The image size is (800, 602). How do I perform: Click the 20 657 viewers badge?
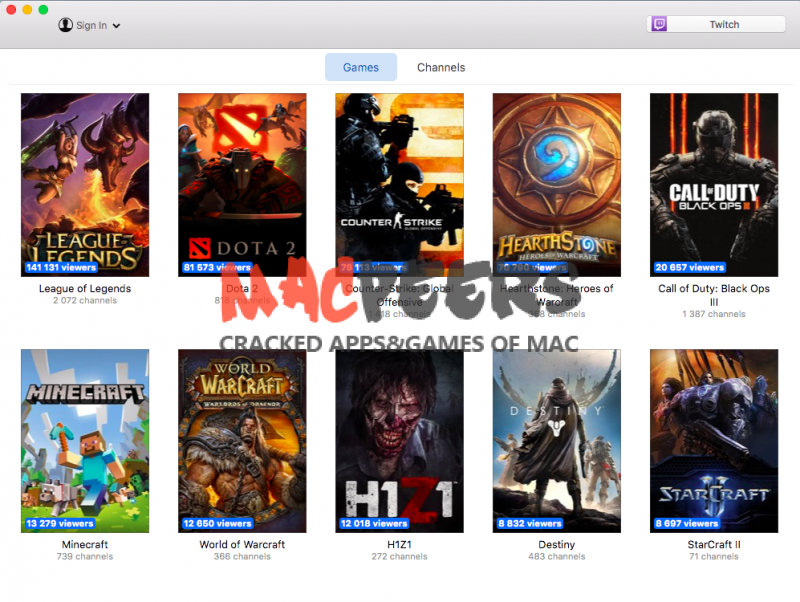coord(689,267)
